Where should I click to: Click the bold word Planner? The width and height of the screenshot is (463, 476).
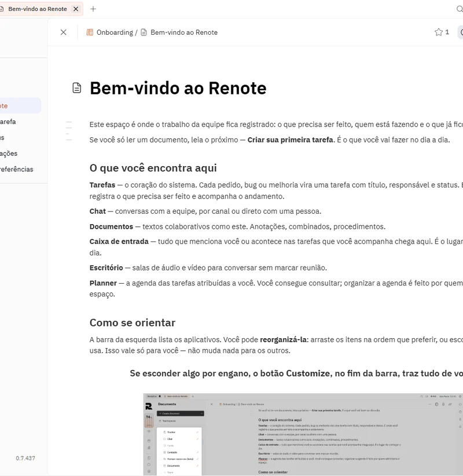(x=103, y=283)
